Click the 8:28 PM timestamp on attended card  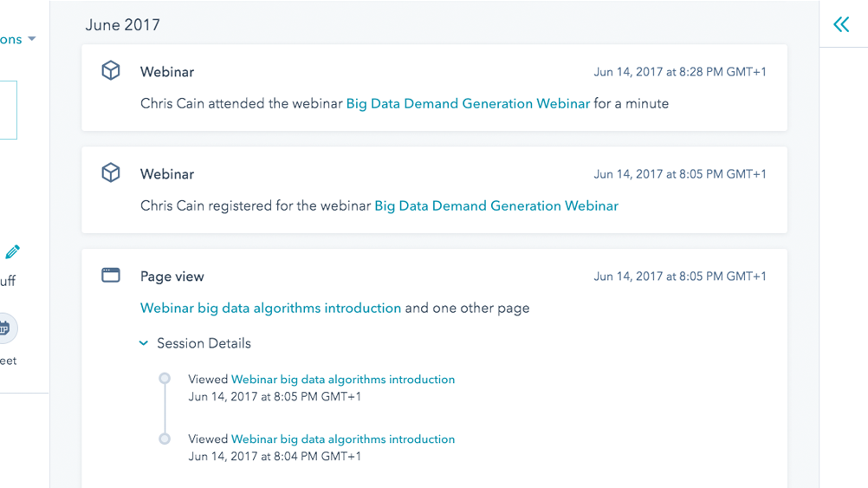tap(680, 72)
